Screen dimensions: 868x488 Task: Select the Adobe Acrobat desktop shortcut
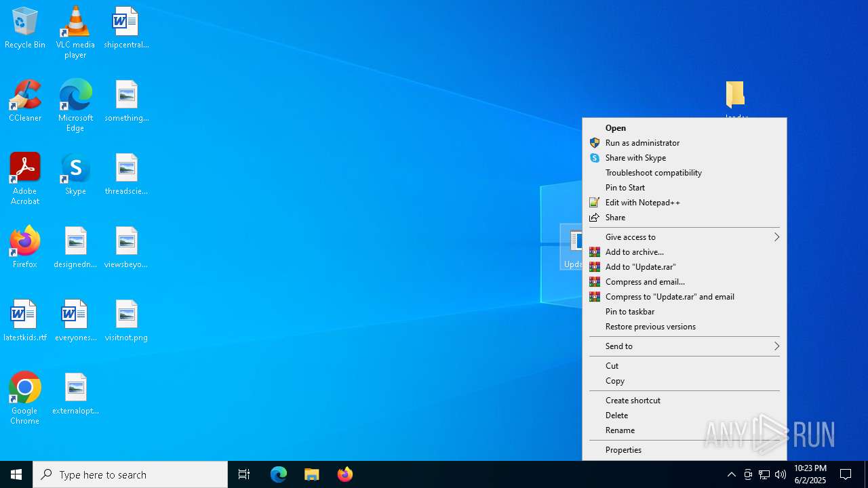[x=25, y=179]
